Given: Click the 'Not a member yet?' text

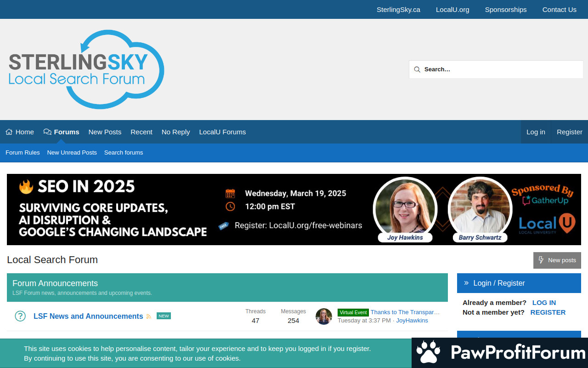Looking at the screenshot, I should click(493, 312).
